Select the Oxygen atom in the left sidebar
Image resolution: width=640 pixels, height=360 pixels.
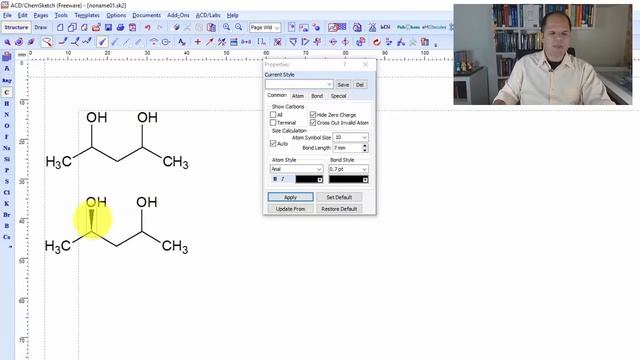[x=7, y=126]
